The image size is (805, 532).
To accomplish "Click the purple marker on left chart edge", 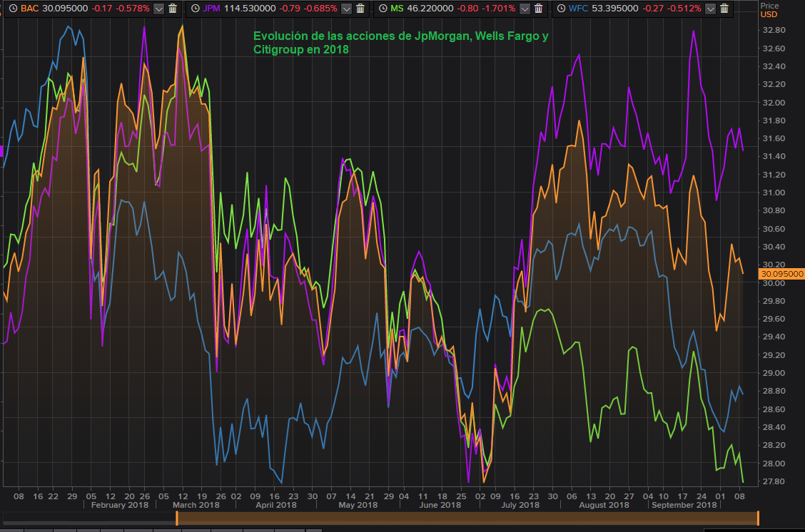I will [1, 151].
